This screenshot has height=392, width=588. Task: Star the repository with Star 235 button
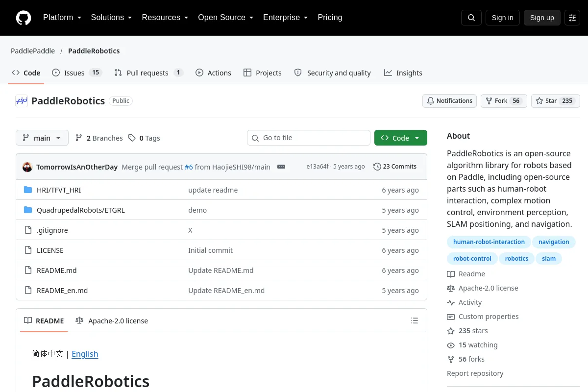click(x=556, y=101)
